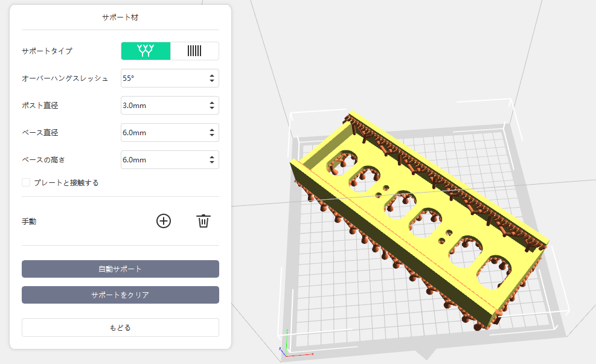Screen dimensions: 596x364
Task: Click the ベースの高さ 6.0mm field
Action: point(170,160)
